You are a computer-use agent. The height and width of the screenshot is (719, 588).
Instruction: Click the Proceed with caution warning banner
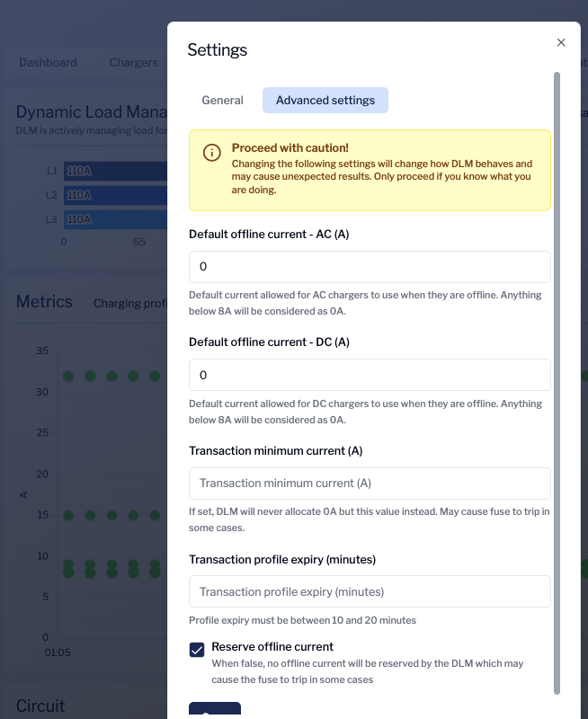tap(369, 171)
